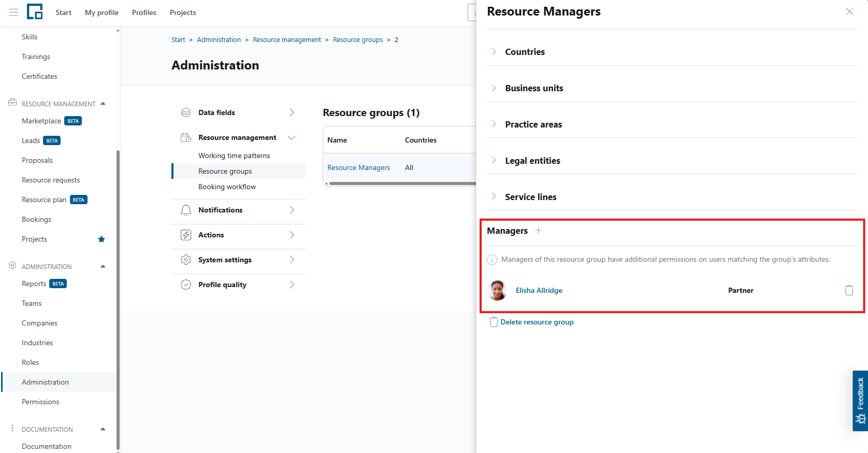This screenshot has height=453, width=868.
Task: Open Projects in the top navigation
Action: point(183,12)
